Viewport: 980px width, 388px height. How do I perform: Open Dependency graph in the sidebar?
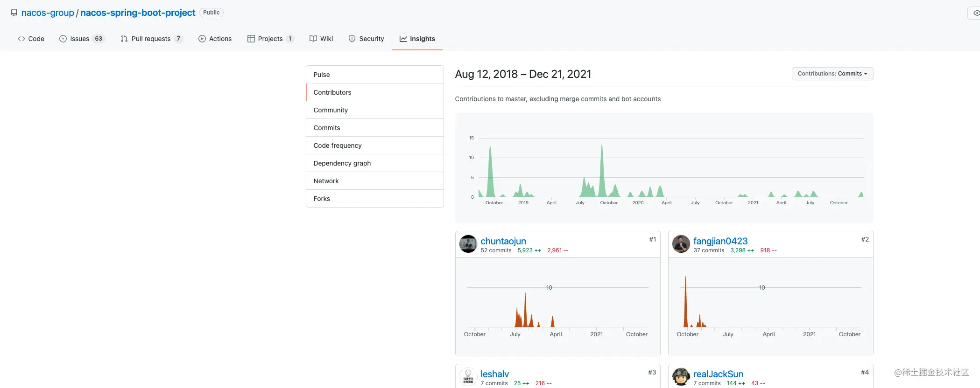[x=375, y=163]
